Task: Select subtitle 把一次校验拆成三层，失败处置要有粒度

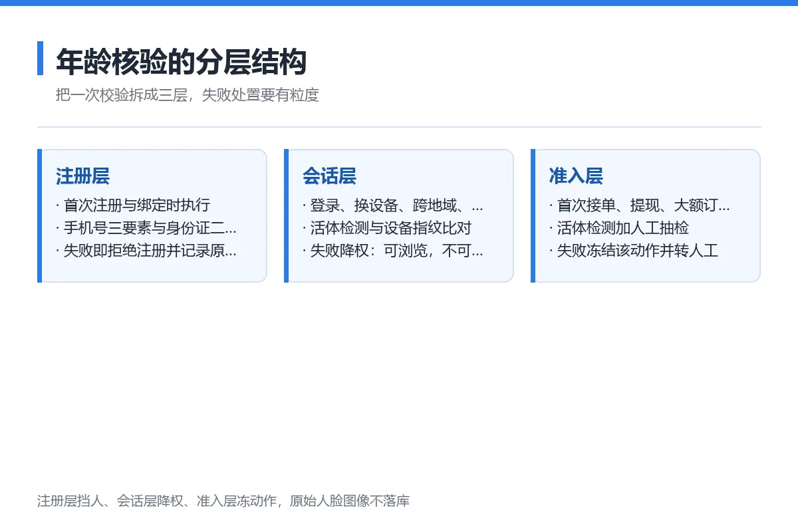Action: [x=188, y=95]
